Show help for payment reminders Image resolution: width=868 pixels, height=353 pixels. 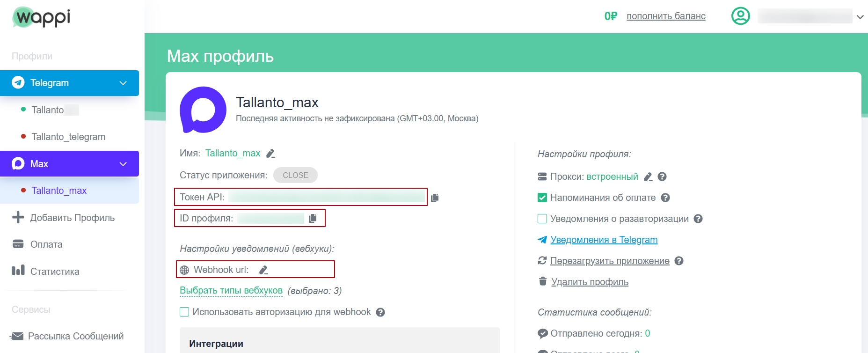pos(665,198)
